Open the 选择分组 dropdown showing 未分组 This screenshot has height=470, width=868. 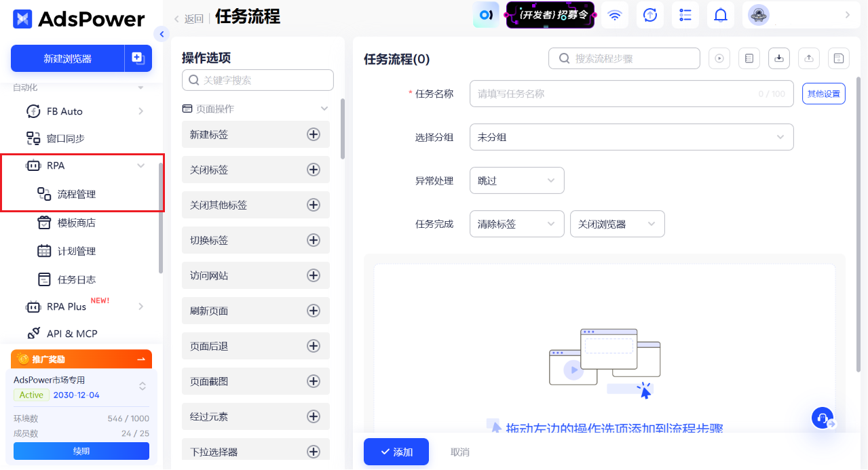(x=632, y=137)
